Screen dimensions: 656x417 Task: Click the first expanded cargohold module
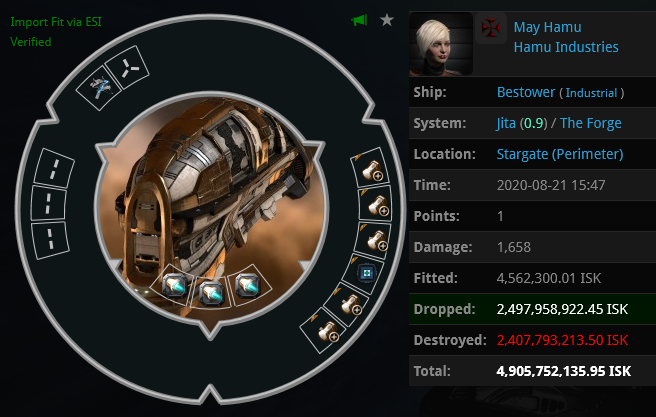[371, 168]
